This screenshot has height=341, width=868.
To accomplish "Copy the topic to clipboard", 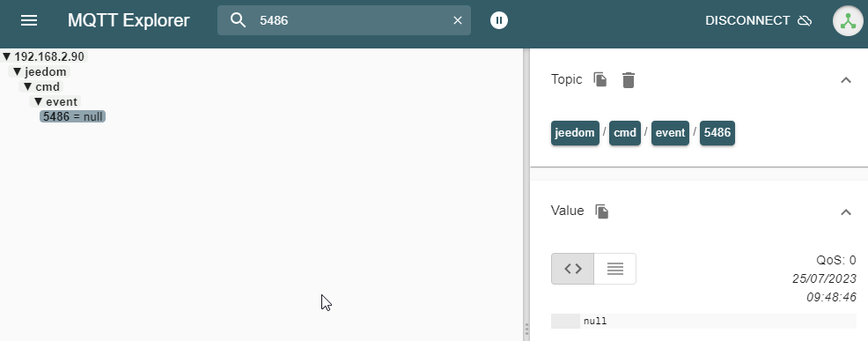I will (600, 79).
